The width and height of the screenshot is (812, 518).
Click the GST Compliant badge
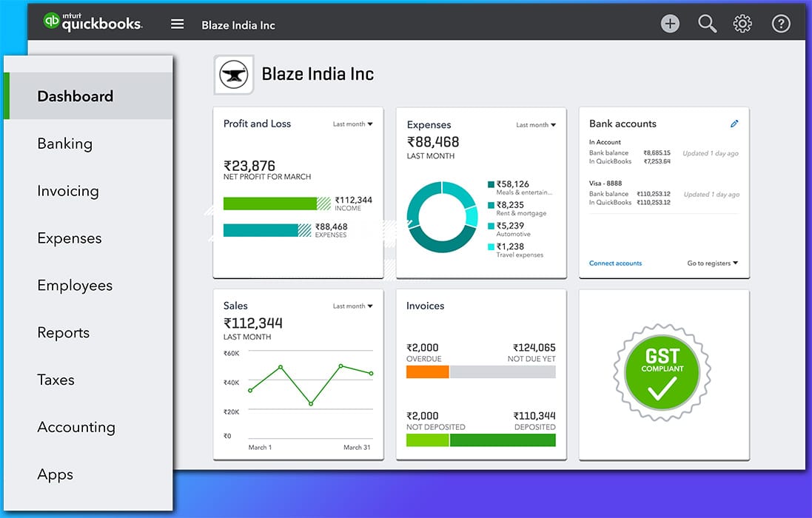661,370
